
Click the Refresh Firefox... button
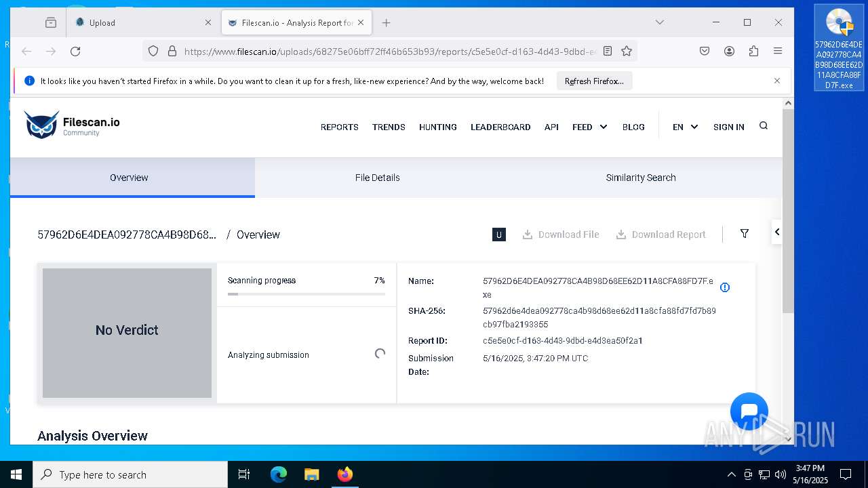(594, 81)
